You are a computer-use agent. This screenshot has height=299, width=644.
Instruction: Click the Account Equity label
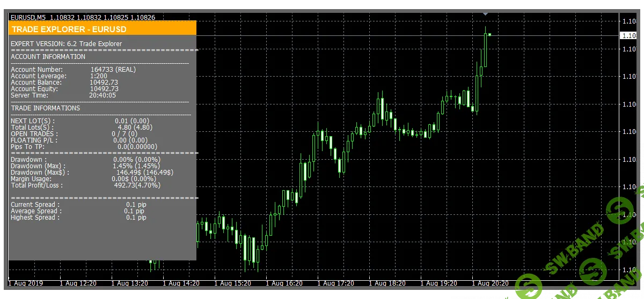click(x=35, y=89)
